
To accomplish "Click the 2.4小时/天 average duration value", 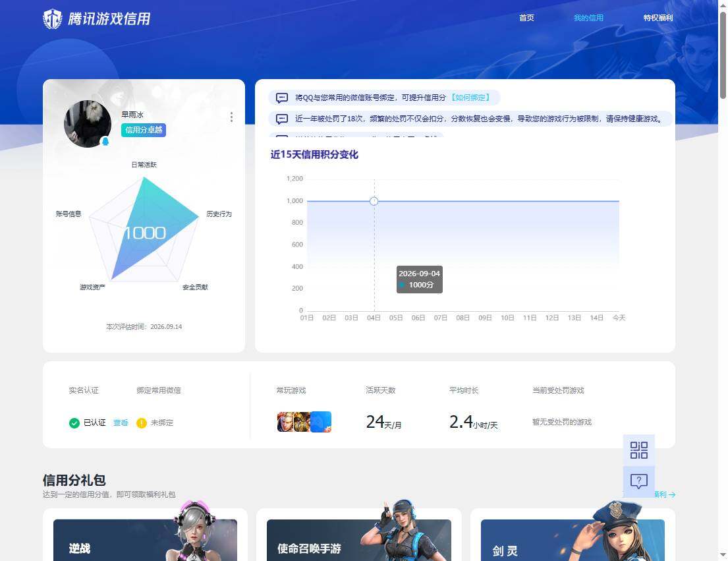I will (473, 422).
